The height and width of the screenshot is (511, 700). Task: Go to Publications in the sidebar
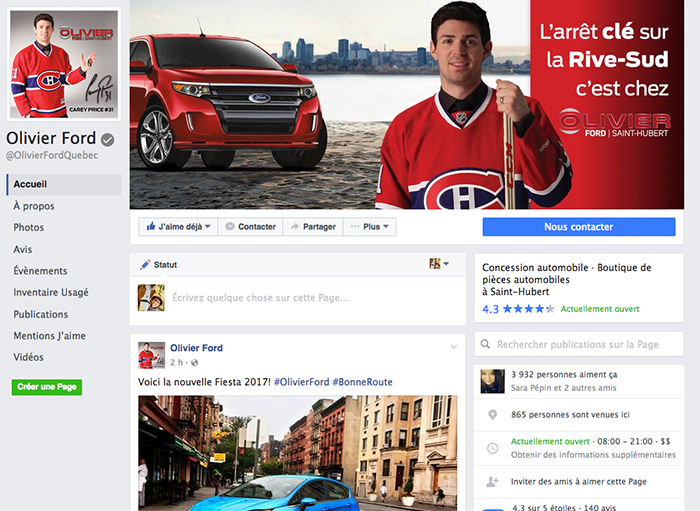(x=41, y=314)
